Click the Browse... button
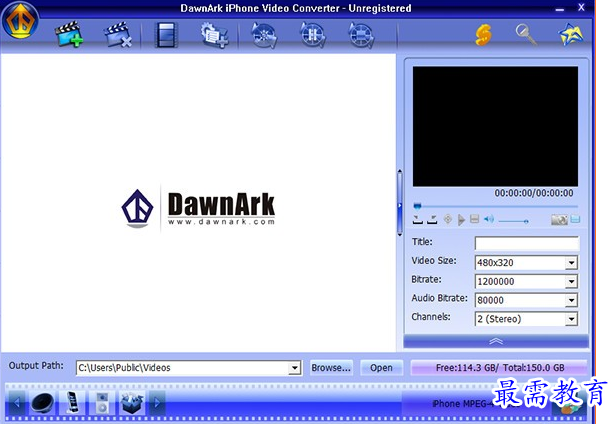This screenshot has width=616, height=424. point(331,368)
